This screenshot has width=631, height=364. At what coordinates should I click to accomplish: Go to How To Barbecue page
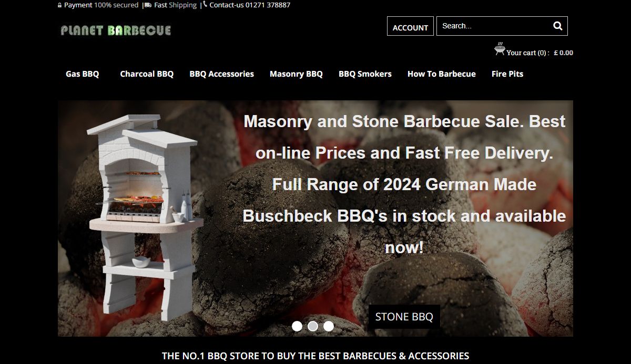[442, 74]
